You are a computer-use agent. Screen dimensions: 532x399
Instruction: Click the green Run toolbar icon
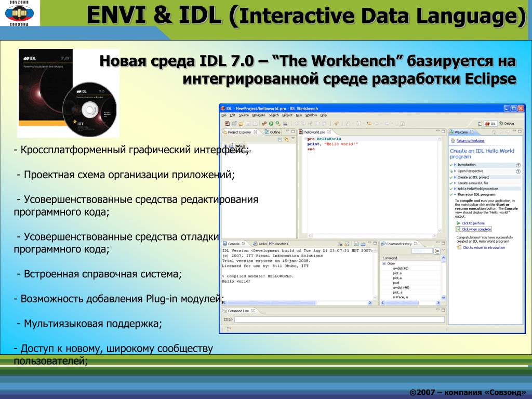pyautogui.click(x=271, y=124)
